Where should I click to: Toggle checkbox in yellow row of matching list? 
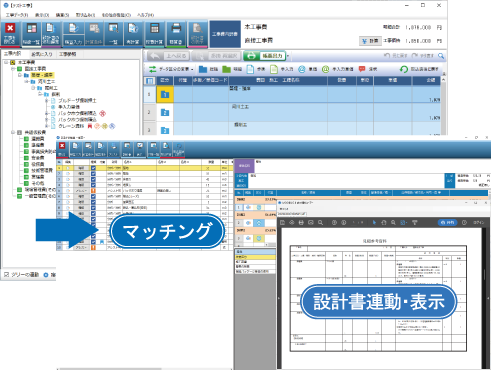click(x=93, y=168)
